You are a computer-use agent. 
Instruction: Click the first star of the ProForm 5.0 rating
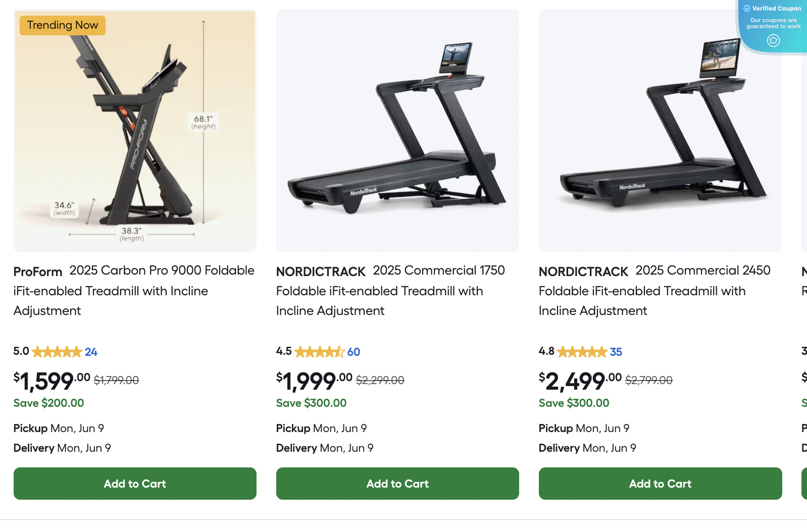pos(36,351)
